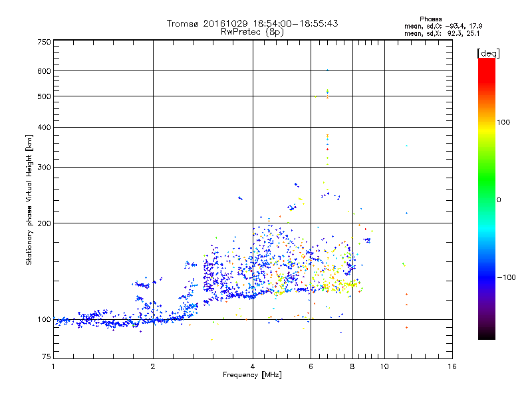This screenshot has width=532, height=399.
Task: Click the x-axis label '6'
Action: (311, 366)
